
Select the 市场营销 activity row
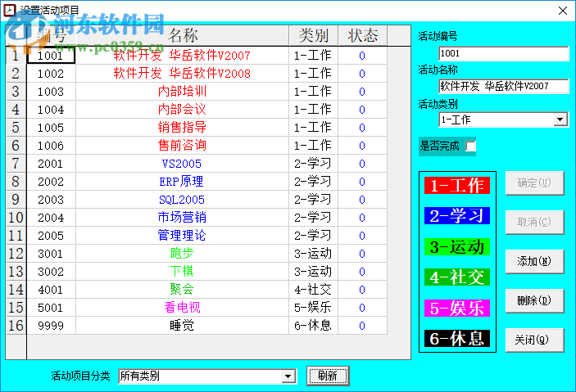[x=182, y=218]
